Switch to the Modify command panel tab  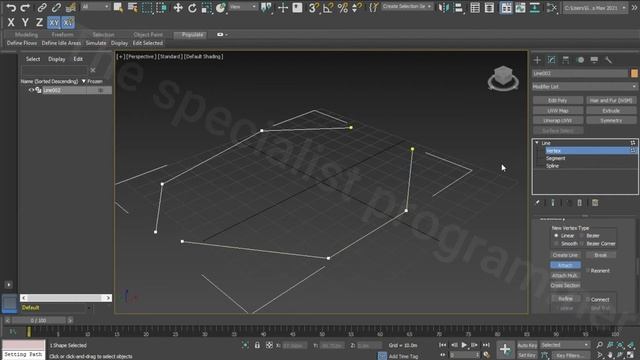click(551, 60)
